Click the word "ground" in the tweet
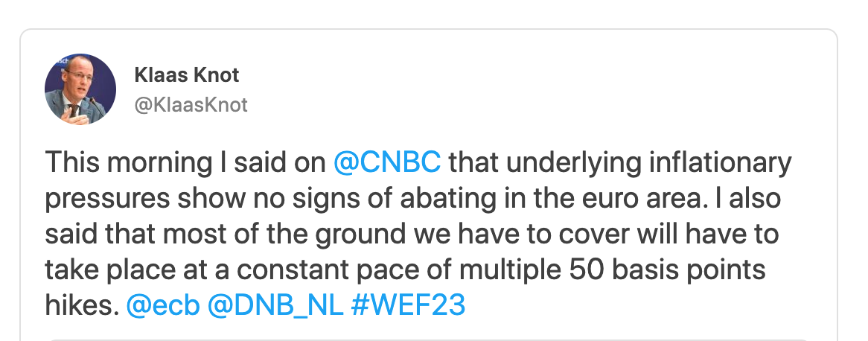 [x=362, y=235]
